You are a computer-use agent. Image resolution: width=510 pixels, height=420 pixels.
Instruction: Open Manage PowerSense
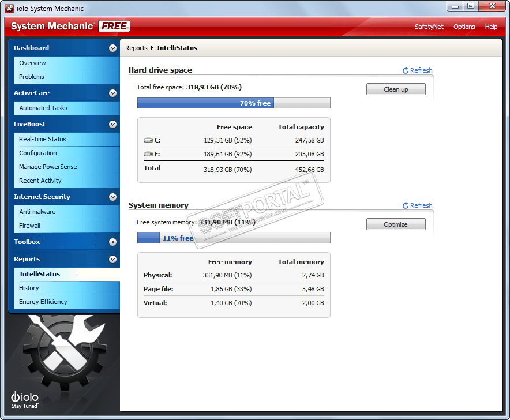click(x=67, y=167)
